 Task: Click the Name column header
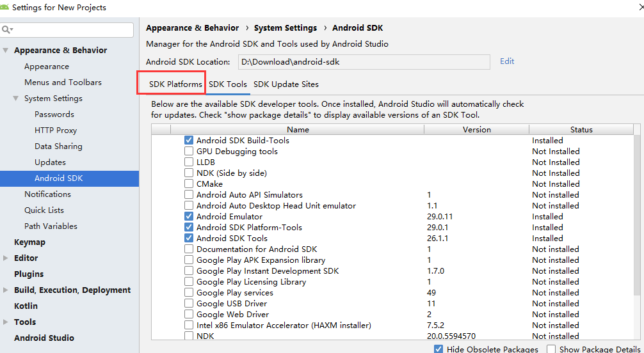pyautogui.click(x=298, y=130)
